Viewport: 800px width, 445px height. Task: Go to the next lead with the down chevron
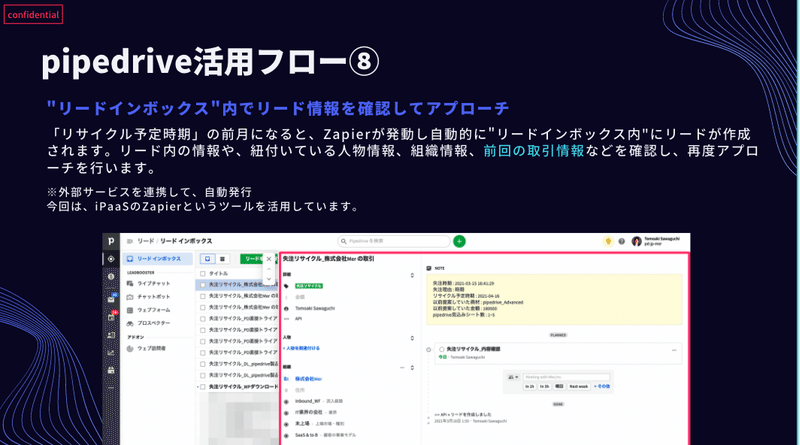pos(269,279)
